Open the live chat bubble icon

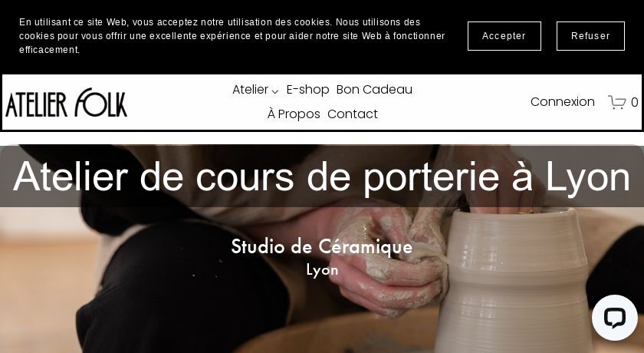click(x=614, y=318)
